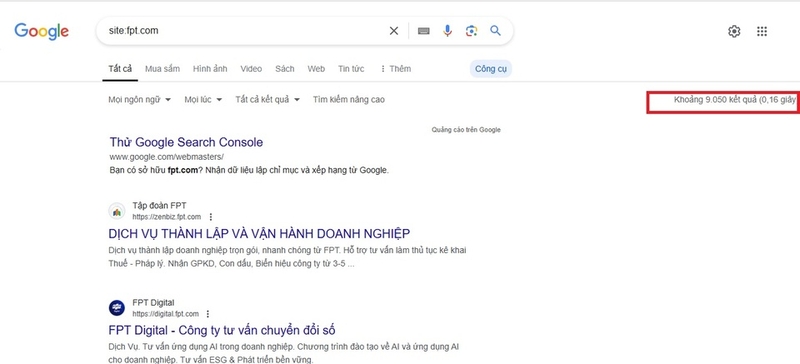Open options dots beside digital.fpt.com

(208, 314)
